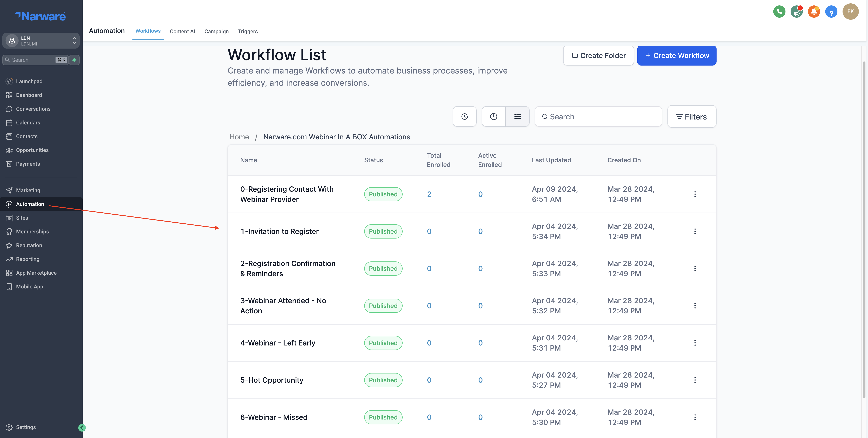Click the Created On column header
This screenshot has width=868, height=438.
(x=624, y=160)
